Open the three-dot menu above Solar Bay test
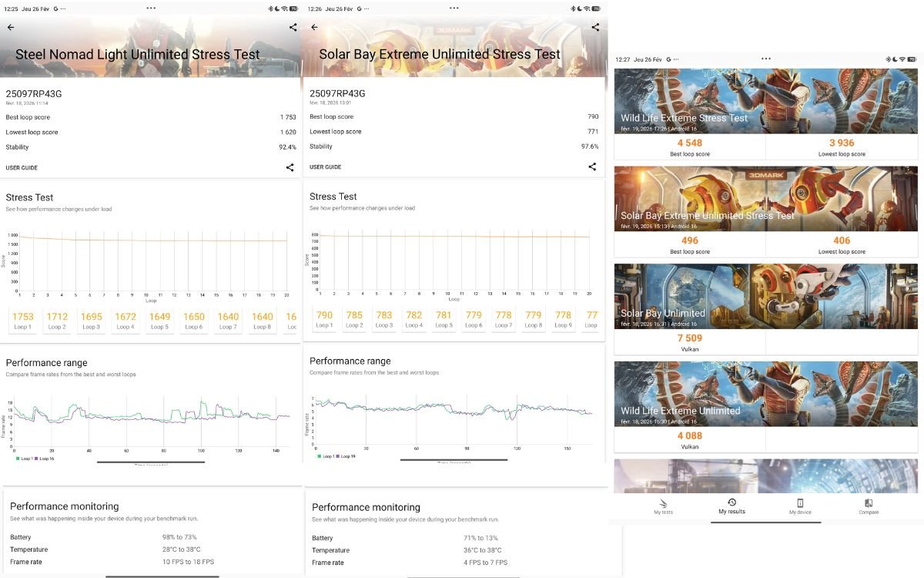The image size is (924, 578). pyautogui.click(x=454, y=8)
